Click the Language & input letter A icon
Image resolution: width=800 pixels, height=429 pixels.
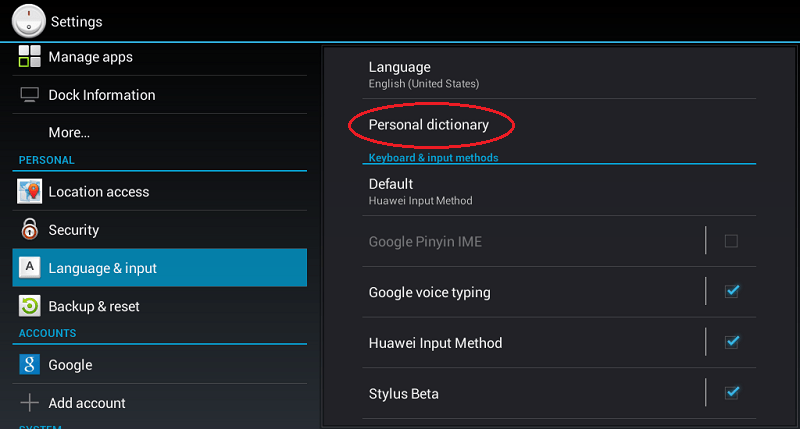[30, 267]
